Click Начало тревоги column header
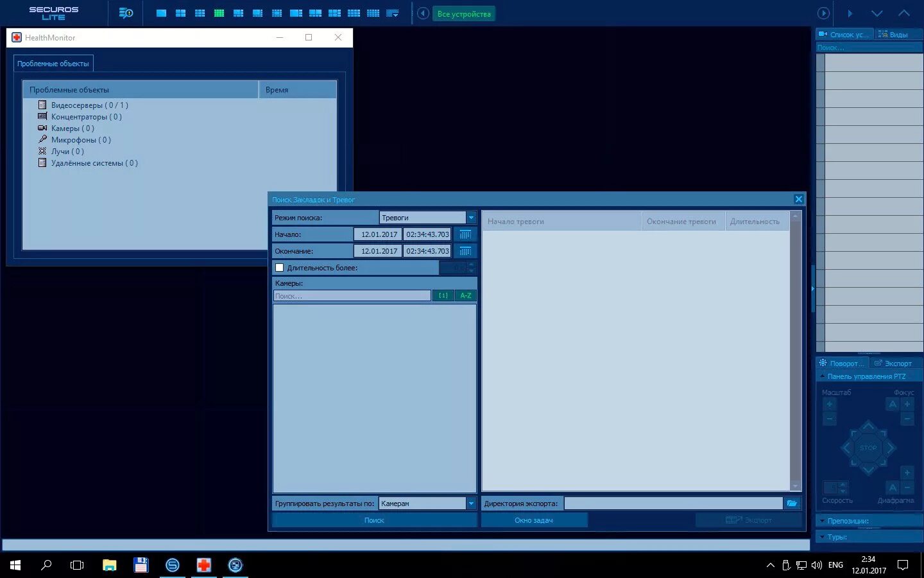The height and width of the screenshot is (578, 924). 561,222
